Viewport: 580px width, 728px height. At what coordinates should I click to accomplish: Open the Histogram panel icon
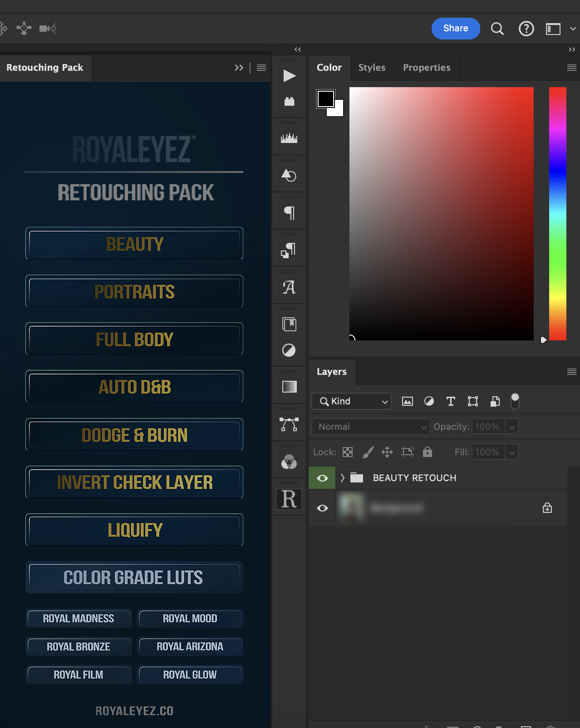(289, 138)
